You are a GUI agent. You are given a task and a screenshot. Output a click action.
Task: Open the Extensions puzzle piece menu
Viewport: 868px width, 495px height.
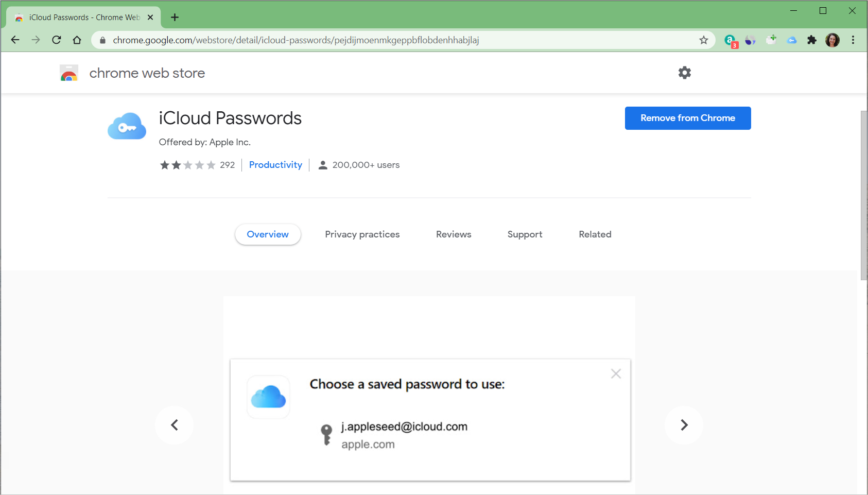[x=812, y=40]
